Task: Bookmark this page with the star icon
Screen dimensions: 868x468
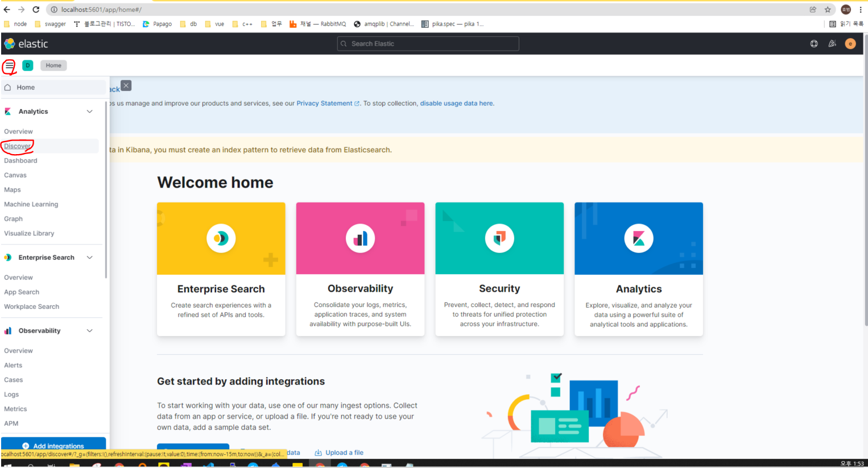Action: 828,10
